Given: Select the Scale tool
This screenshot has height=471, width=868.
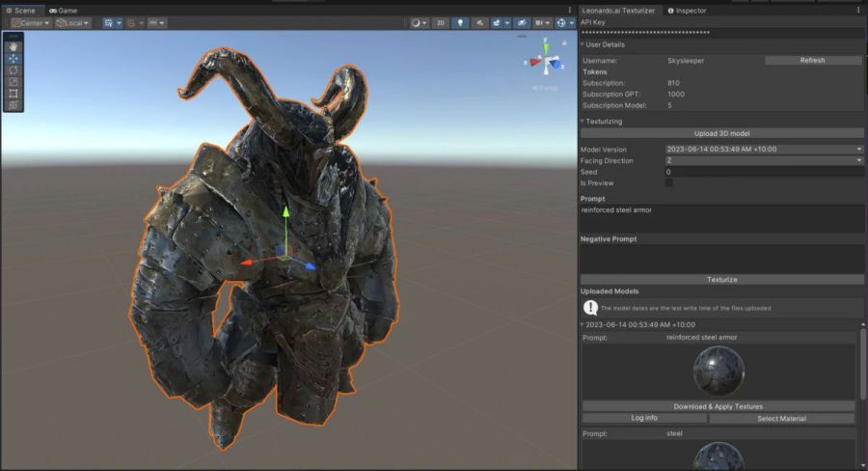Looking at the screenshot, I should point(14,82).
